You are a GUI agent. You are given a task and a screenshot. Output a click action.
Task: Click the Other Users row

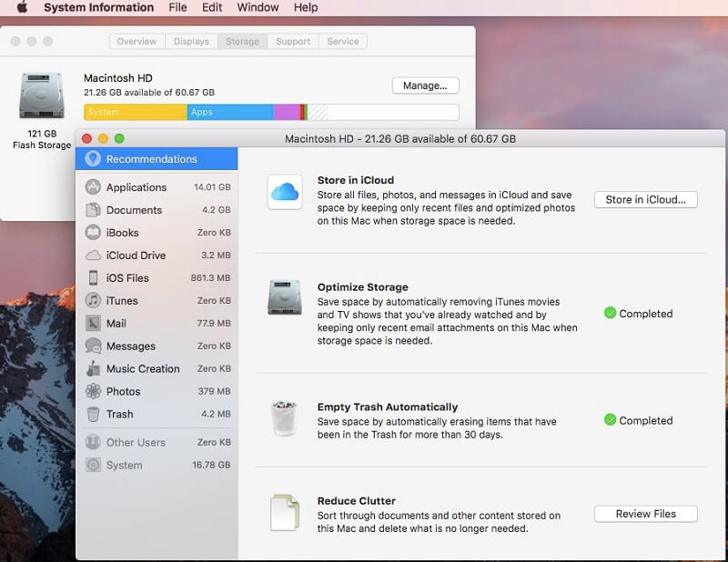tap(157, 442)
